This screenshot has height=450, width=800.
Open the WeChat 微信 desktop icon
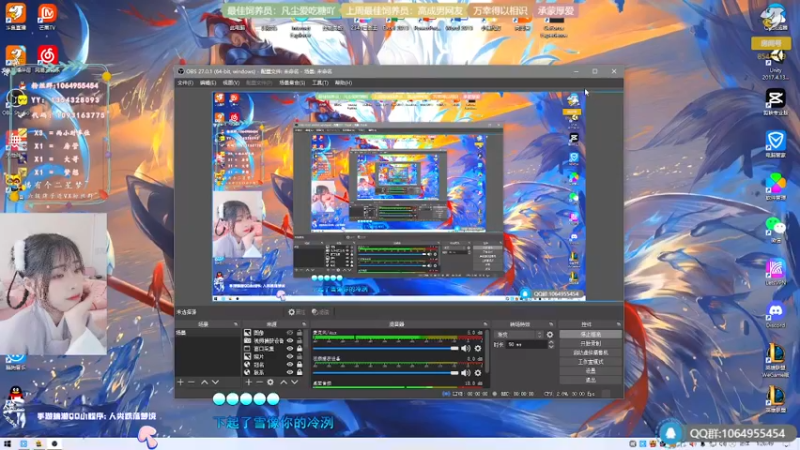coord(776,228)
